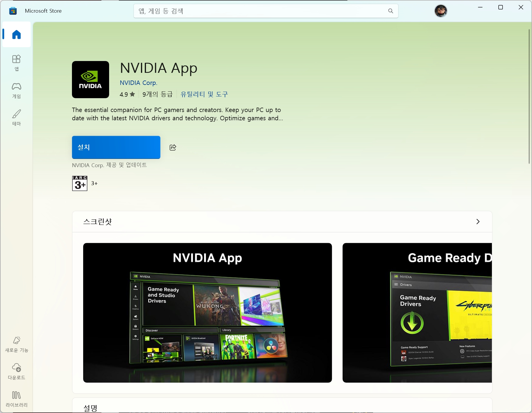Open the user profile avatar

pos(441,11)
